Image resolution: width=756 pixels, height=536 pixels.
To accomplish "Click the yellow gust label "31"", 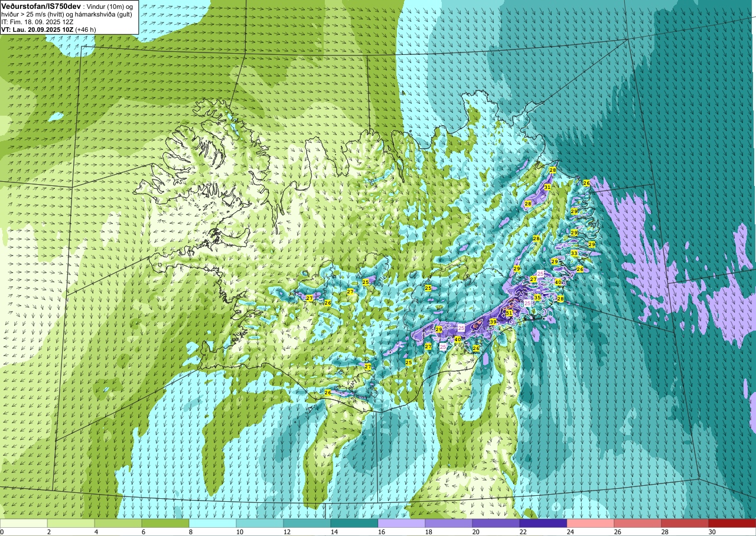I will tap(548, 187).
